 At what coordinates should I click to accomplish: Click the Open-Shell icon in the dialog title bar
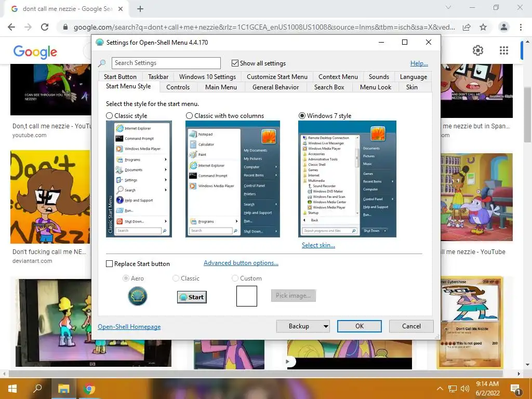(x=100, y=43)
